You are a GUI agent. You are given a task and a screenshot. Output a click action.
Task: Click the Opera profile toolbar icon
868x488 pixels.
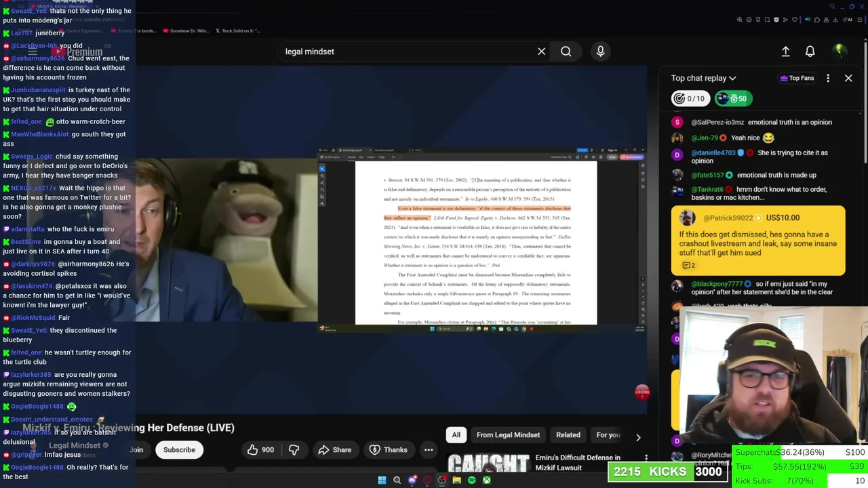click(826, 20)
